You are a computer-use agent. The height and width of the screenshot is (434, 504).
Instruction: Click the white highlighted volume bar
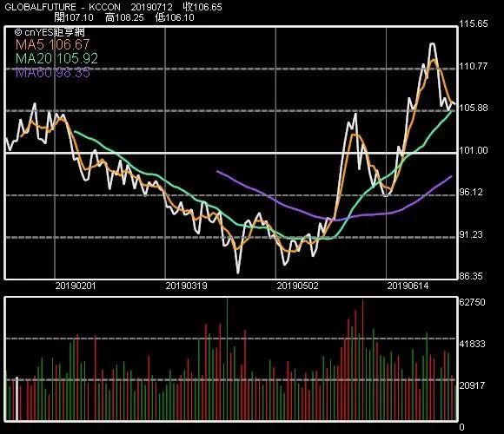tap(17, 399)
